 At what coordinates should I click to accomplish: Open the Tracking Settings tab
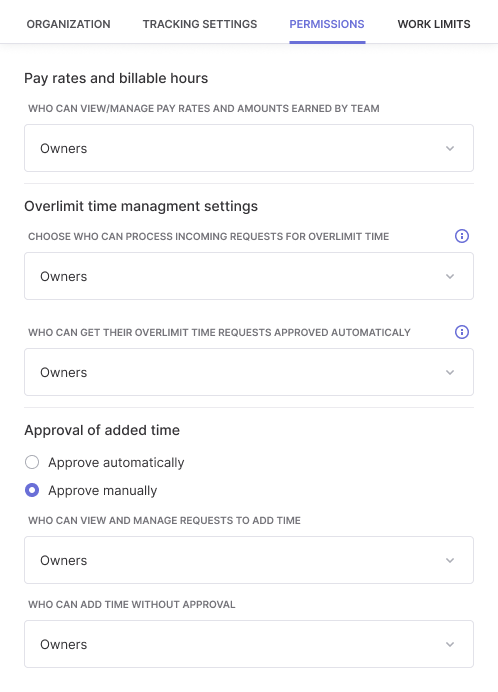coord(200,24)
